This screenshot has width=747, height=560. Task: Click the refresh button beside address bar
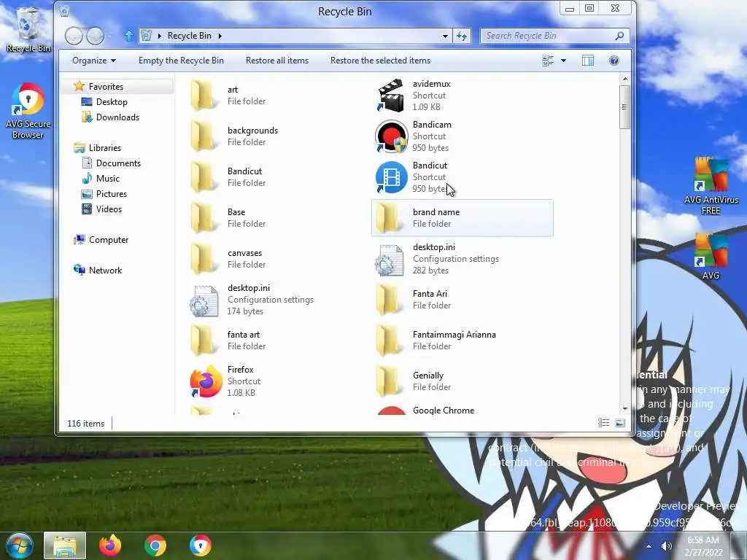pyautogui.click(x=462, y=36)
